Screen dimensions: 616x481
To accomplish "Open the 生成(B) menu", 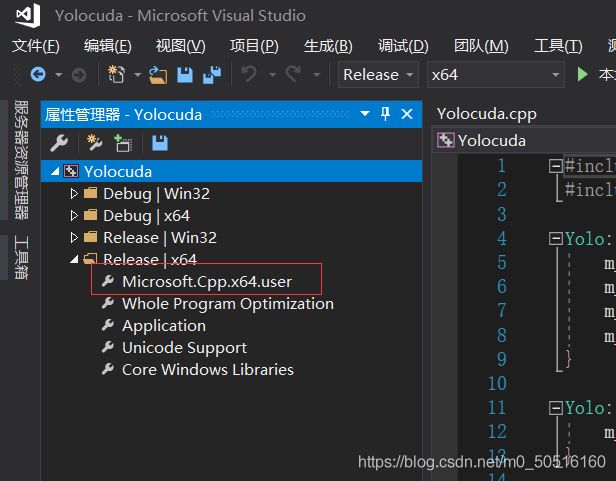I will (x=328, y=46).
